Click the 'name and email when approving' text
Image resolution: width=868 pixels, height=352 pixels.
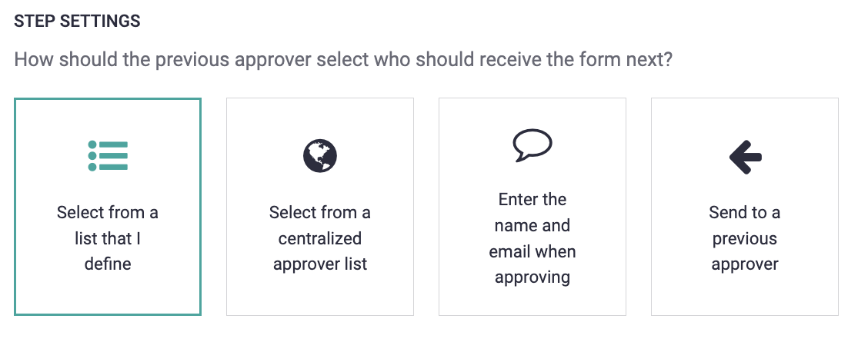click(532, 251)
